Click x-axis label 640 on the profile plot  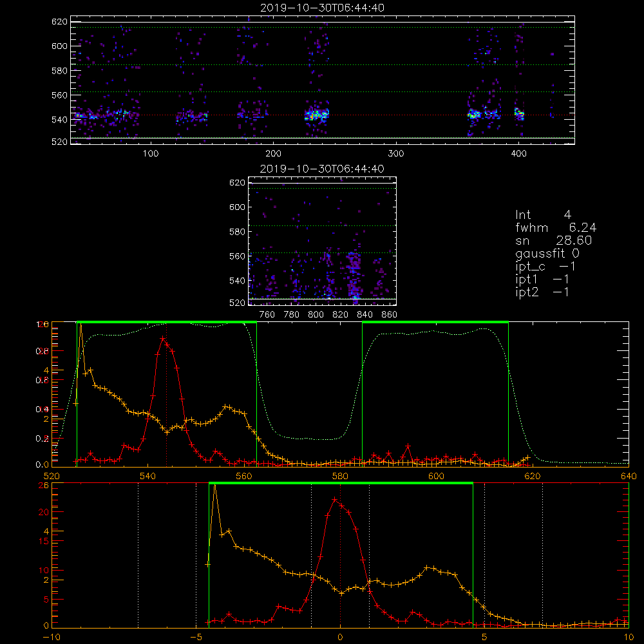(629, 476)
